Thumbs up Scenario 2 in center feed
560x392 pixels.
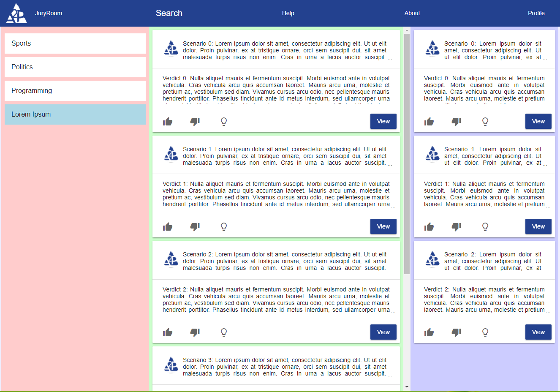(168, 332)
